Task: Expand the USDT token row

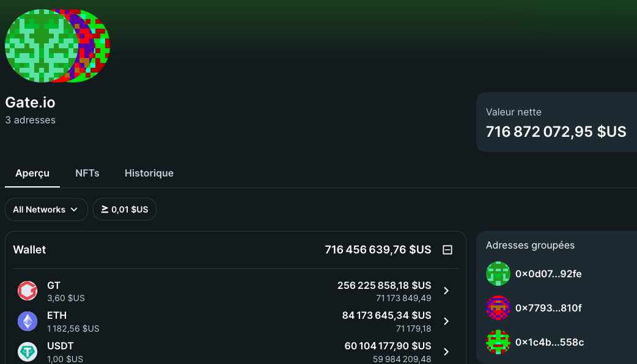Action: [x=446, y=352]
